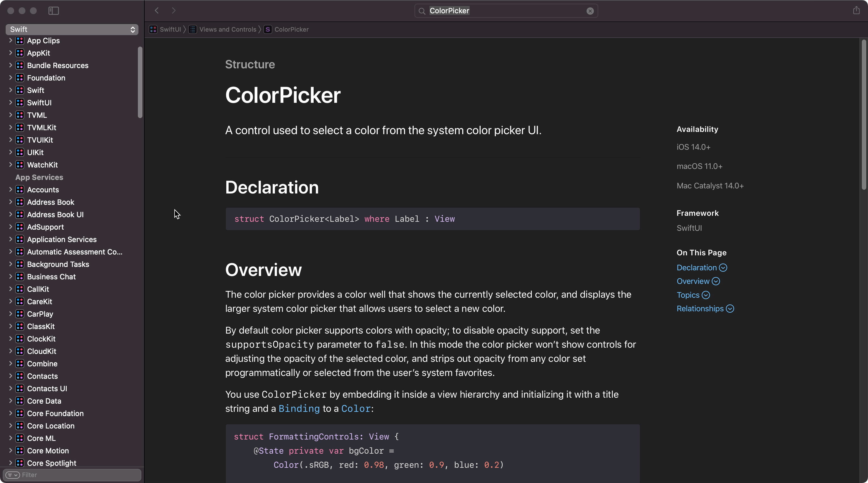Select Core ML in sidebar

pos(41,438)
